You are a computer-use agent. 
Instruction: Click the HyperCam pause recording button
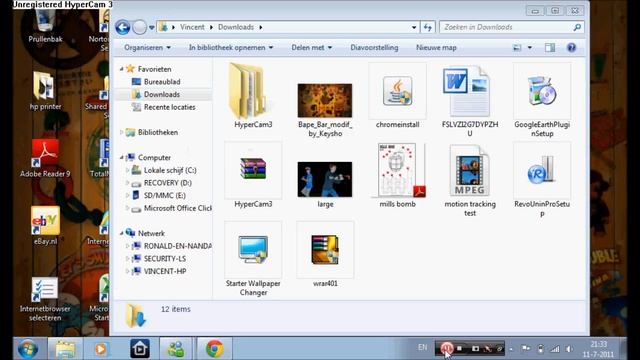(447, 348)
